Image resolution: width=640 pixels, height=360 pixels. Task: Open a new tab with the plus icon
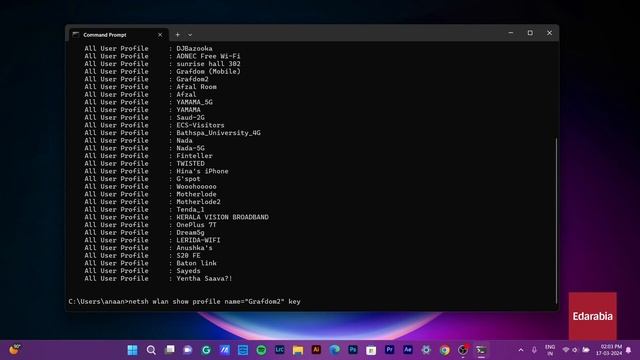(x=178, y=35)
